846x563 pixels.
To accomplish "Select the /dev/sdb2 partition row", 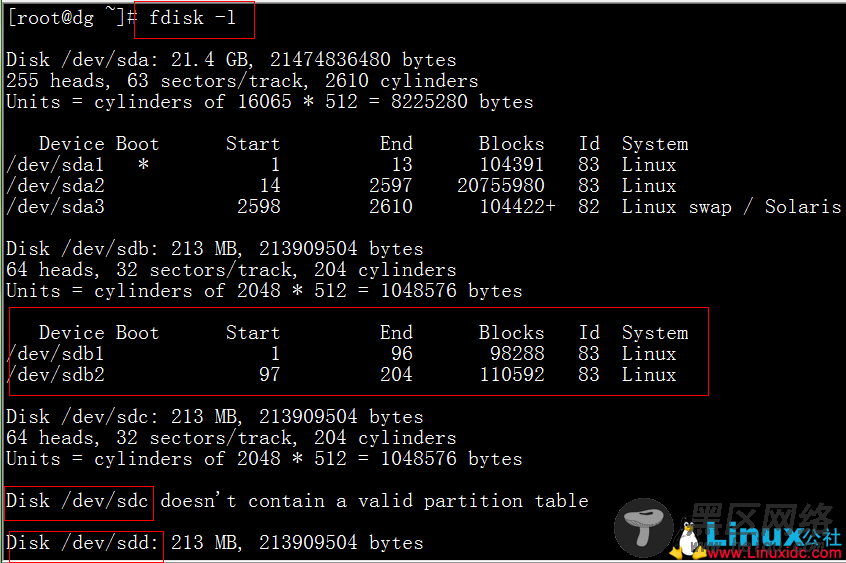I will pyautogui.click(x=55, y=375).
